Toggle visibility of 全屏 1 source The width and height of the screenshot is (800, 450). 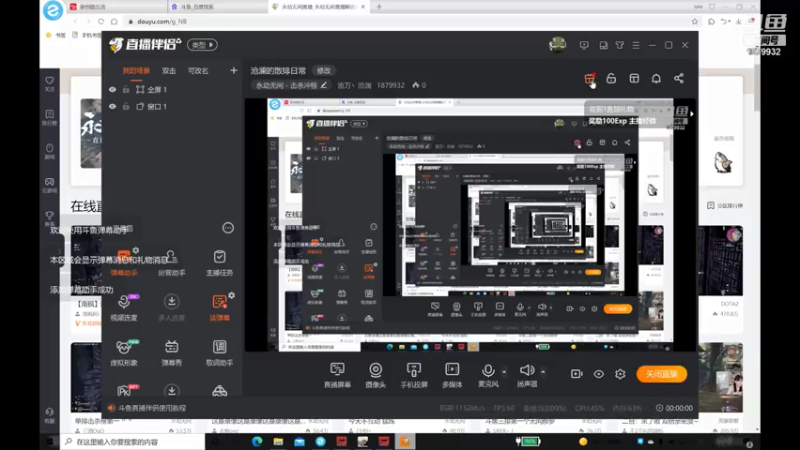[112, 90]
